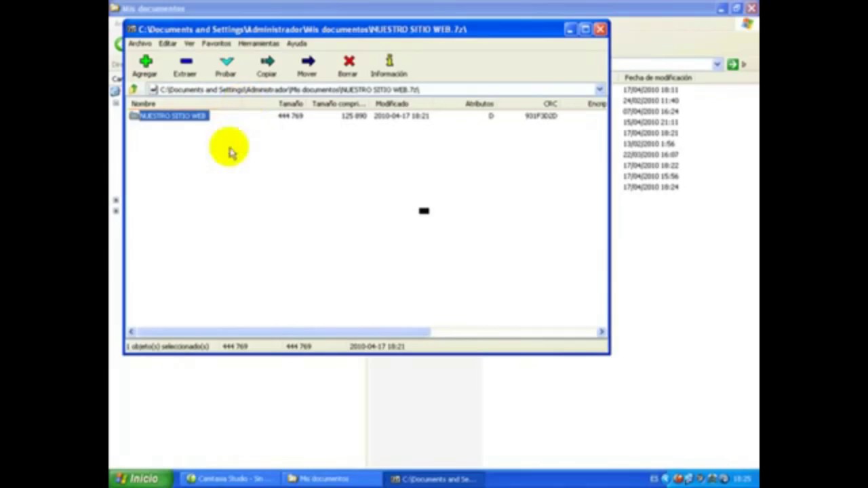Click the Probar checkmark icon

(226, 62)
